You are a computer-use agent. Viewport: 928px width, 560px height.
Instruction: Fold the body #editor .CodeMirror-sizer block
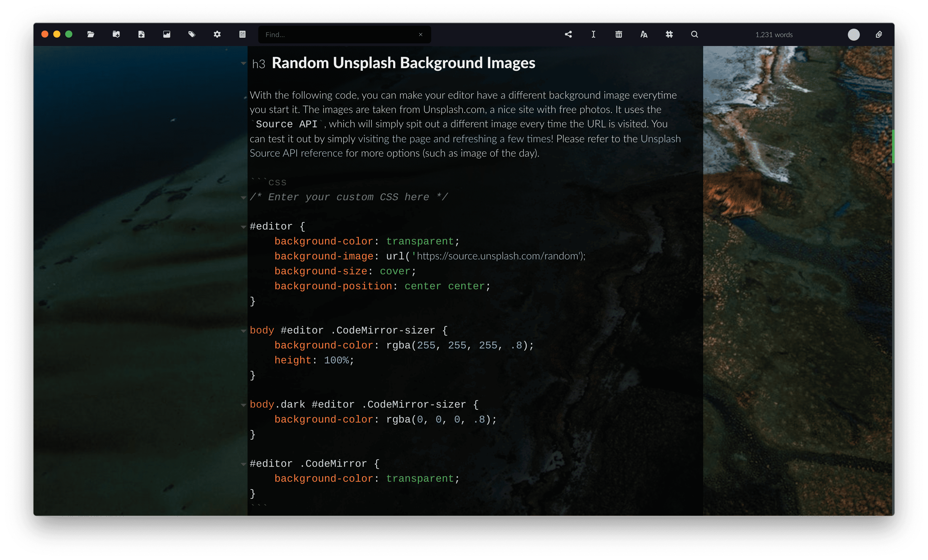(244, 331)
